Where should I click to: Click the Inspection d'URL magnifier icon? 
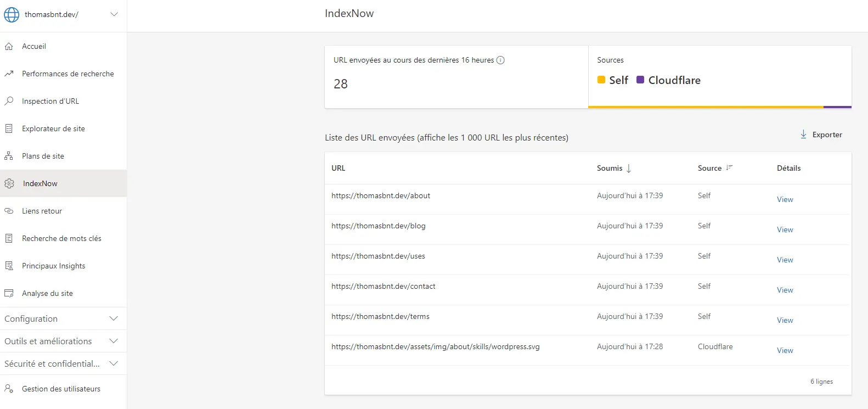point(9,101)
